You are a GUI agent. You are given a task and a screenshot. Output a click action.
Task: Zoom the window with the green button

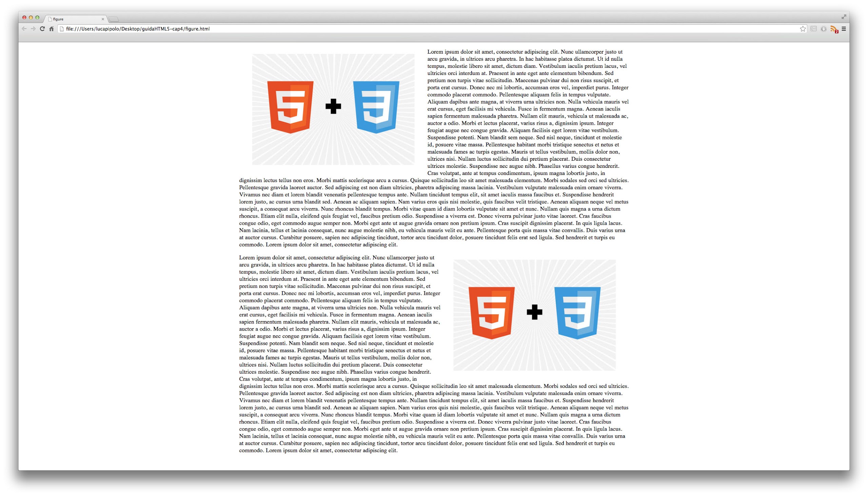38,18
